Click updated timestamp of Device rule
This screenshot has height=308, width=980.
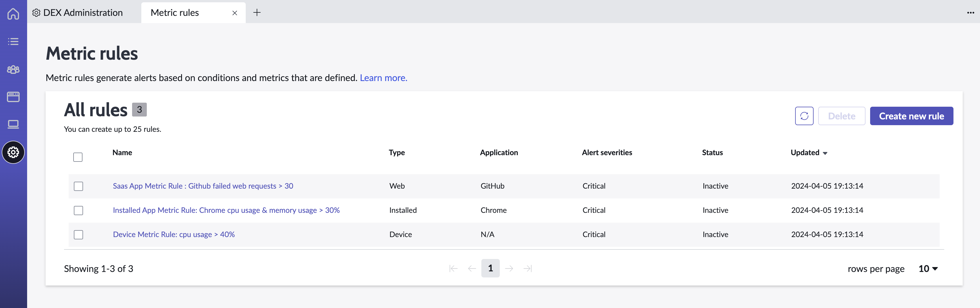click(x=827, y=235)
